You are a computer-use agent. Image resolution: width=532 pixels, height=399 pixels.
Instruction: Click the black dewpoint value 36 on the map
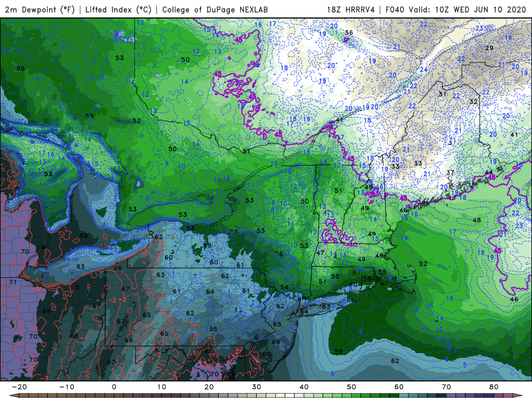348,33
